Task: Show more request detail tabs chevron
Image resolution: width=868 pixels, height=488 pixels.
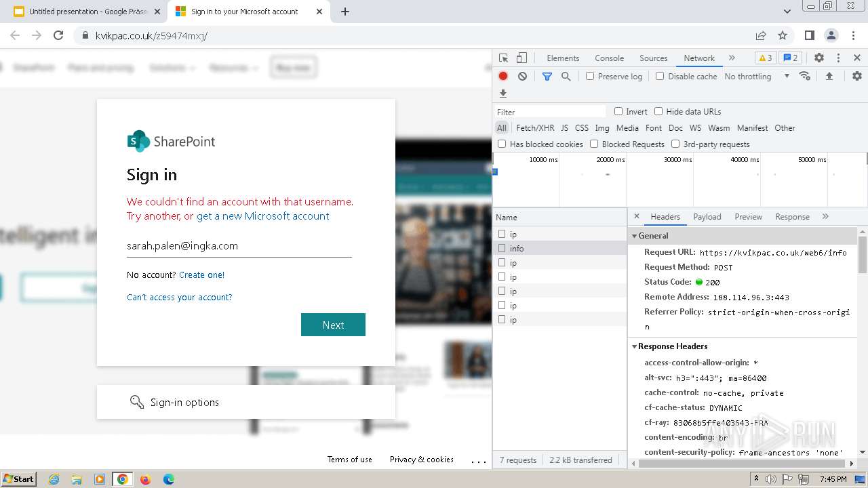Action: 825,216
